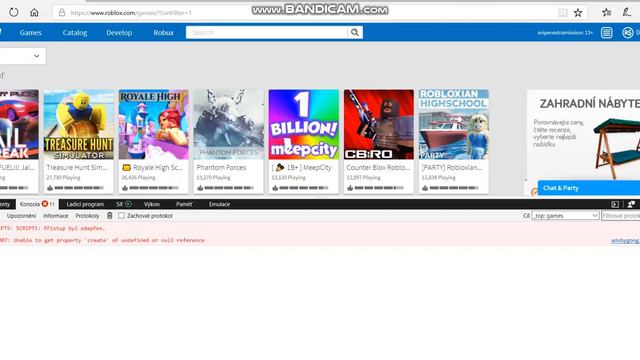This screenshot has width=640, height=360.
Task: Open reading view book icon
Action: coord(563,13)
